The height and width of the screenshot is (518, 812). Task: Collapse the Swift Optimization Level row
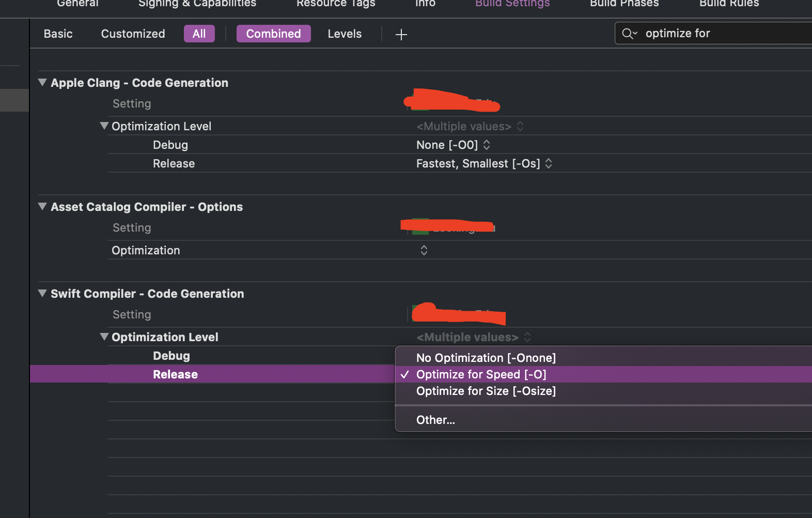tap(104, 337)
